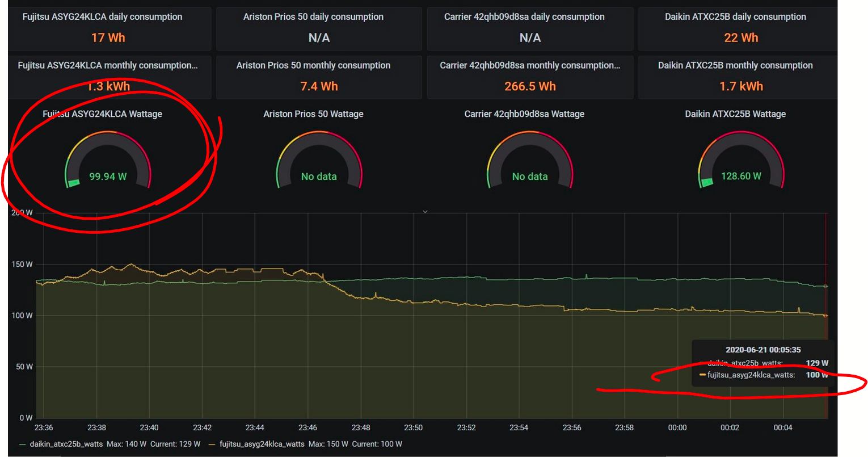868x457 pixels.
Task: Toggle daikin_atxc25b_watts series in legend
Action: pyautogui.click(x=66, y=444)
